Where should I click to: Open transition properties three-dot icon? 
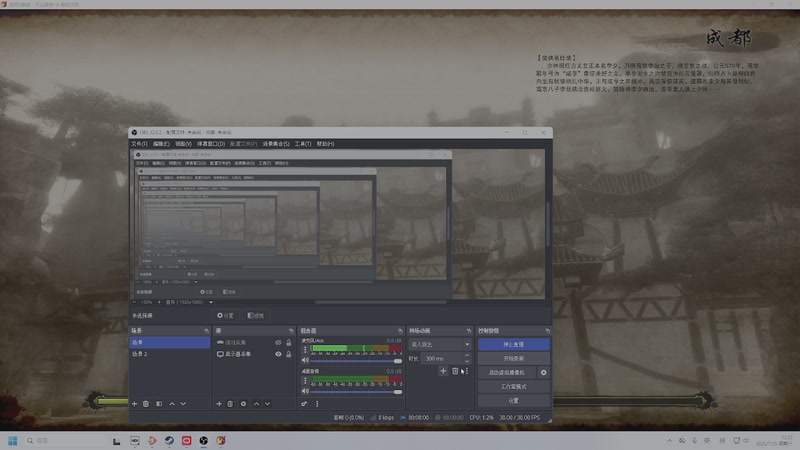pyautogui.click(x=466, y=371)
